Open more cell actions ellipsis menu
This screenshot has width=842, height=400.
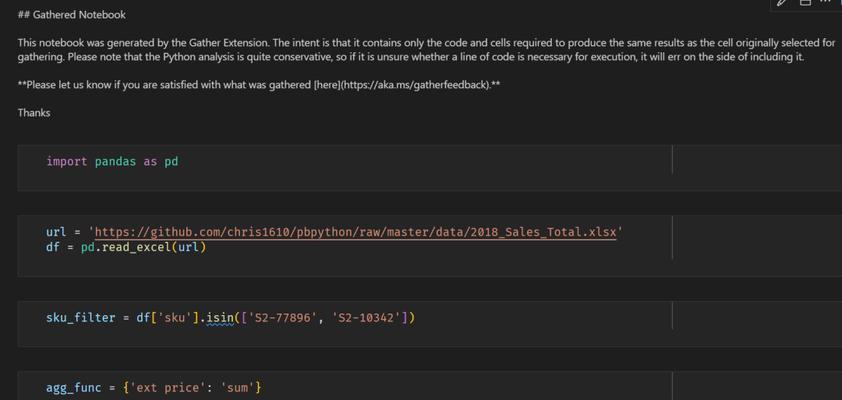tap(827, 2)
